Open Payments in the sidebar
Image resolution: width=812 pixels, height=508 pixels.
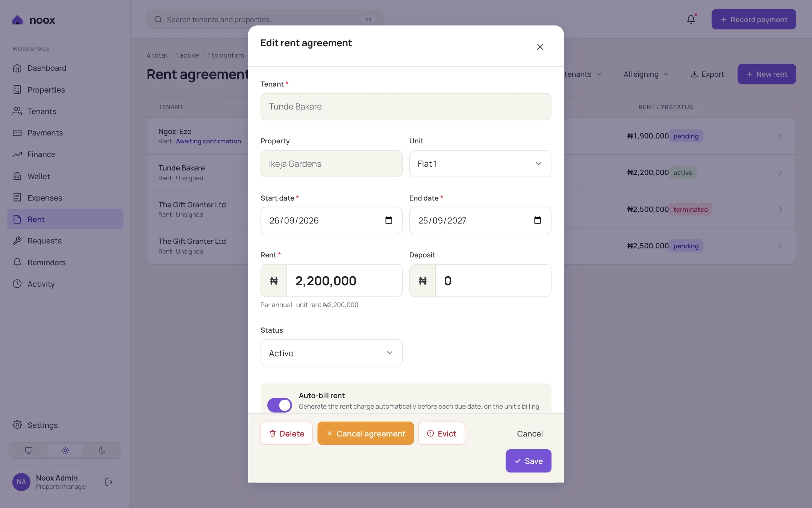65,133
